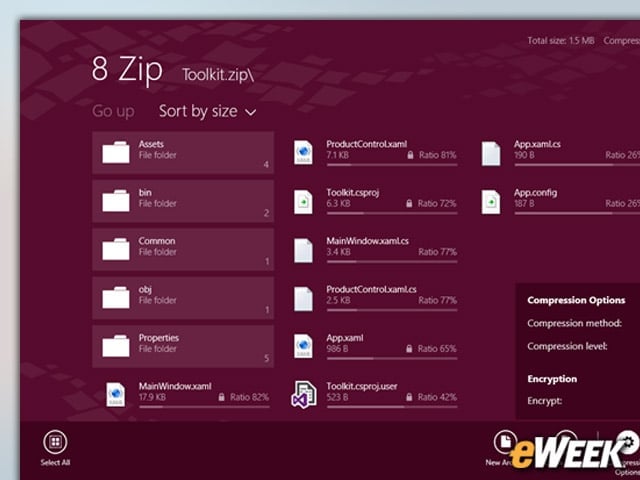Screen dimensions: 640x480
Task: Click the App.xaml.cs file icon
Action: (x=491, y=153)
